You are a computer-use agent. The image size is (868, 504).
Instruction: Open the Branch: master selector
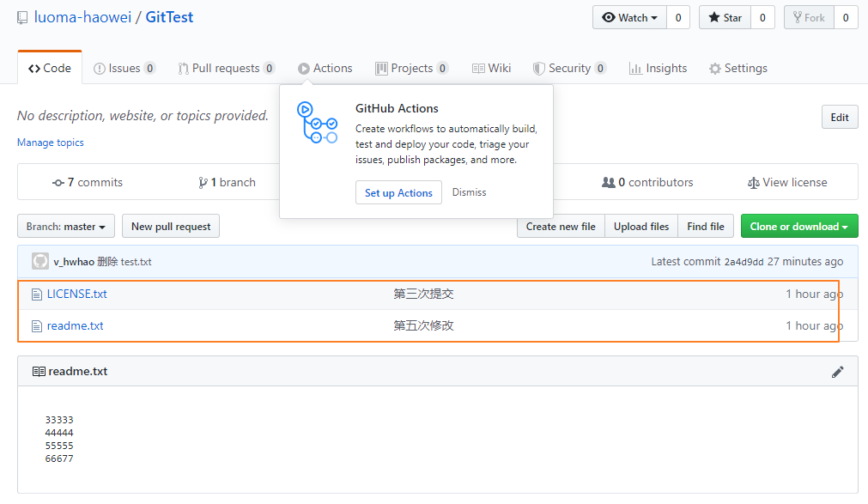point(66,227)
